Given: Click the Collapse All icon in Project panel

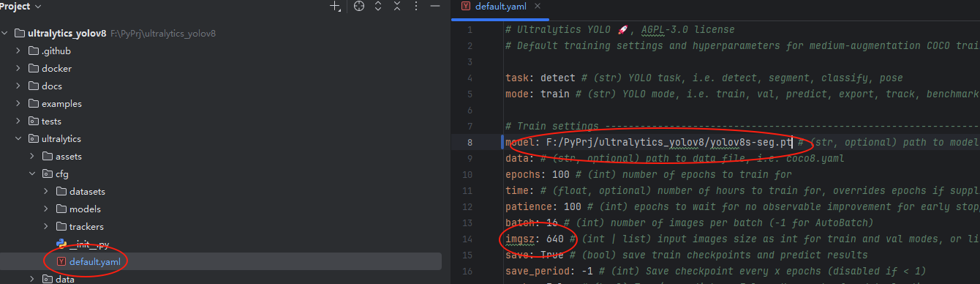Looking at the screenshot, I should pyautogui.click(x=398, y=7).
